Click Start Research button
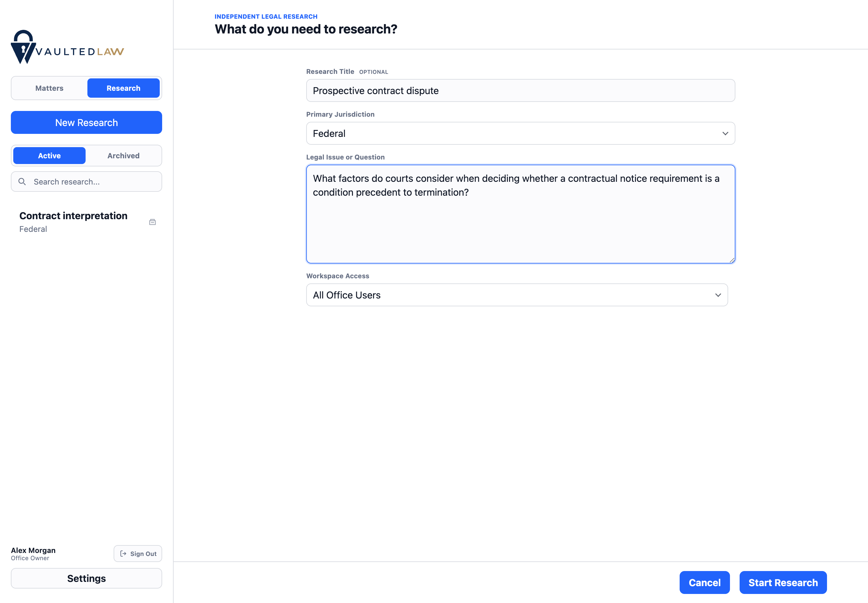Screen dimensions: 868x603 [x=783, y=582]
